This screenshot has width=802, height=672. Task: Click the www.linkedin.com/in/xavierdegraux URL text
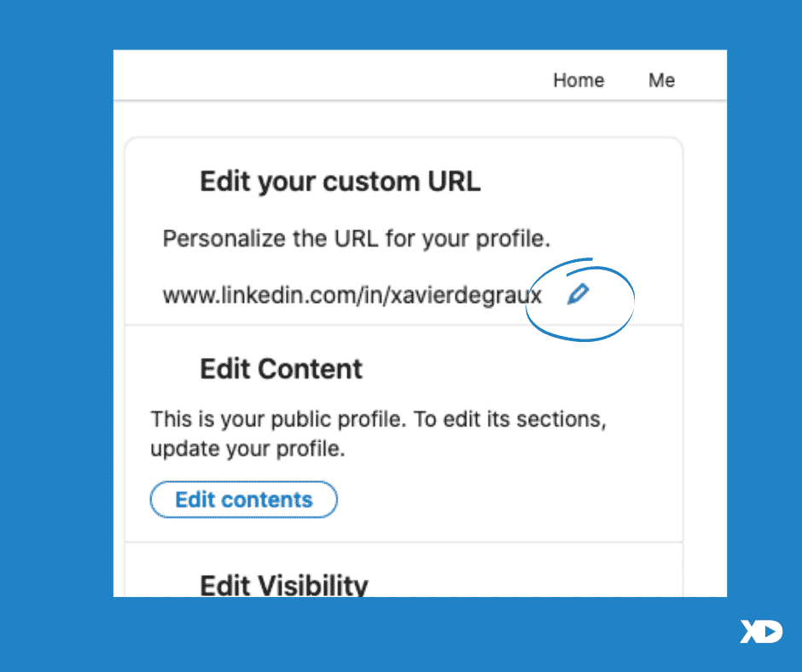352,295
